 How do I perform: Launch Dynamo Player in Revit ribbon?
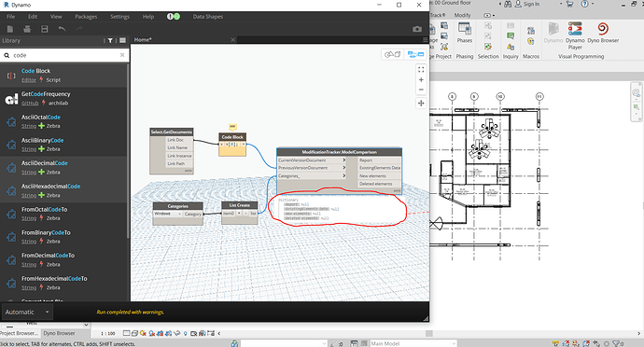[575, 35]
